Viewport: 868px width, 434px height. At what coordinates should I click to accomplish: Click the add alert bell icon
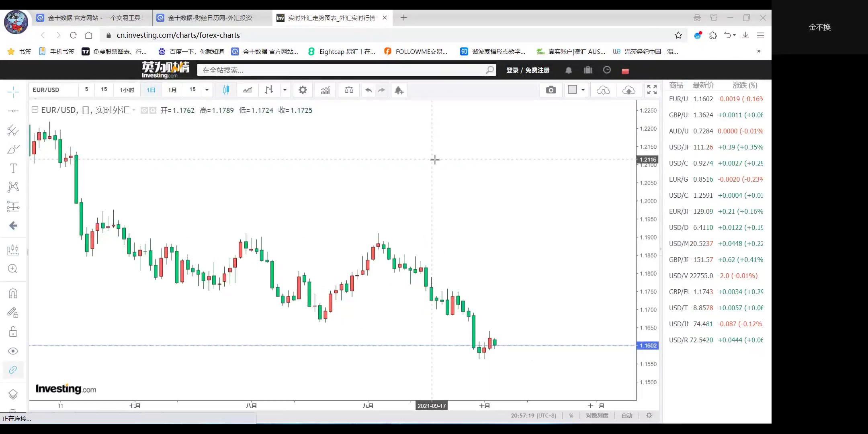click(x=399, y=90)
